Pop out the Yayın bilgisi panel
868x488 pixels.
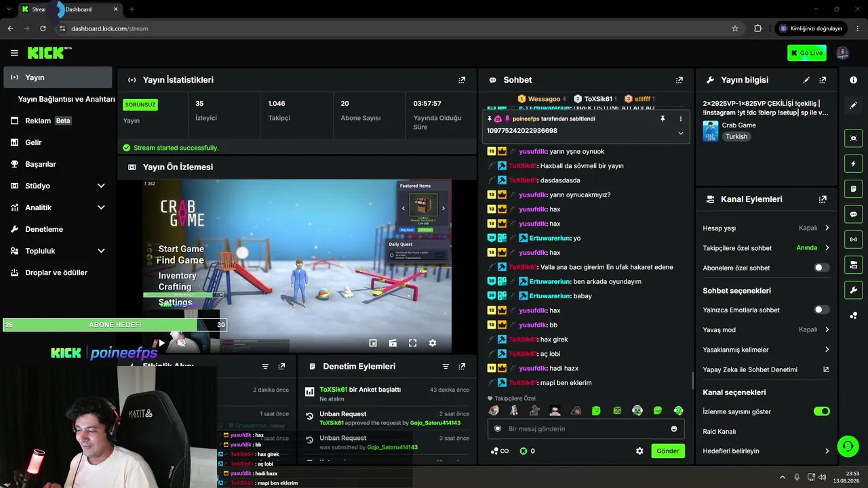pos(823,80)
